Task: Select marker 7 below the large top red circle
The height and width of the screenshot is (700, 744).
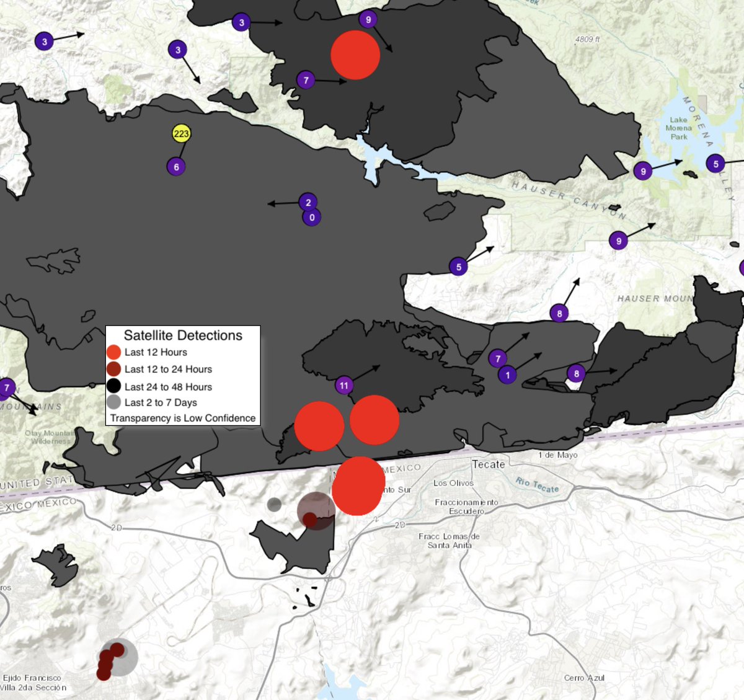Action: pos(306,80)
